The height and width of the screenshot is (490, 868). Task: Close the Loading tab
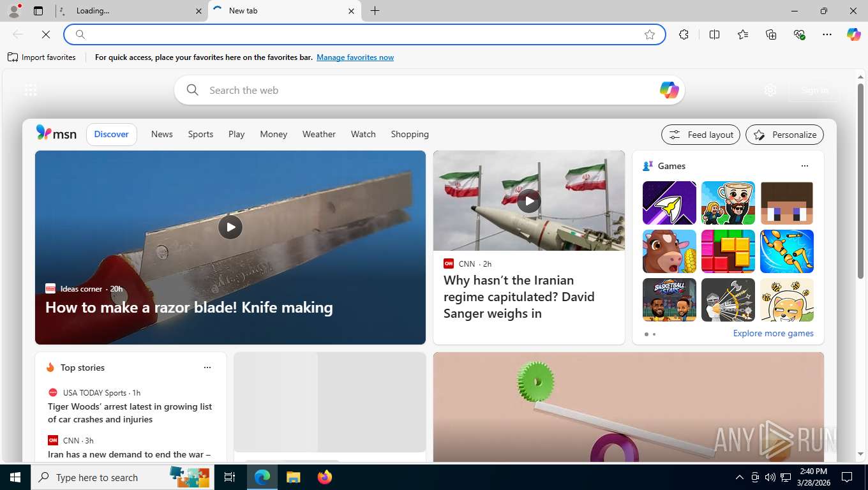(198, 11)
